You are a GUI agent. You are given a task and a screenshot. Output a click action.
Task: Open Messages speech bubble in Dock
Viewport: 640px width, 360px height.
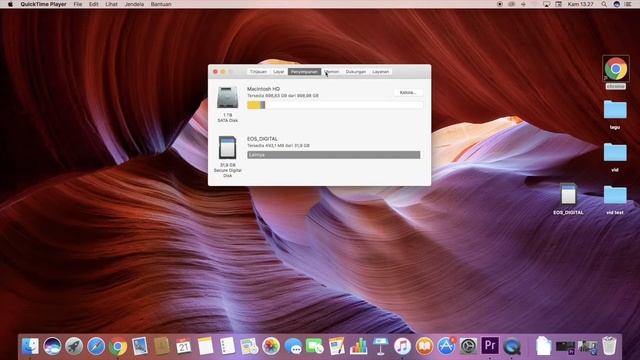click(293, 346)
